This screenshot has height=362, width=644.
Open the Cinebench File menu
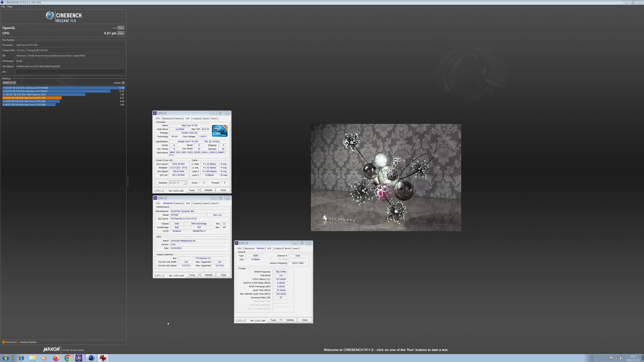[3, 7]
